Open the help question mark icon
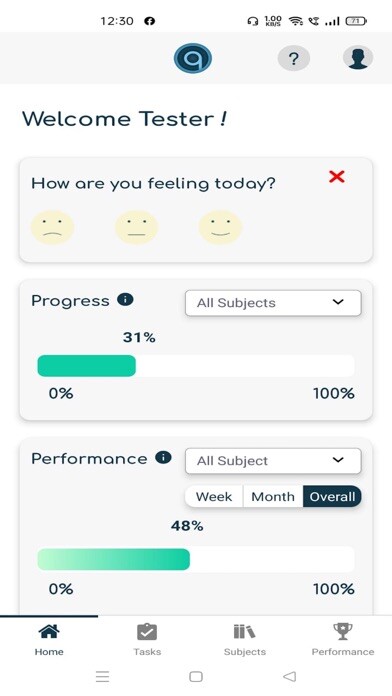Viewport: 392px width, 696px height. coord(293,58)
